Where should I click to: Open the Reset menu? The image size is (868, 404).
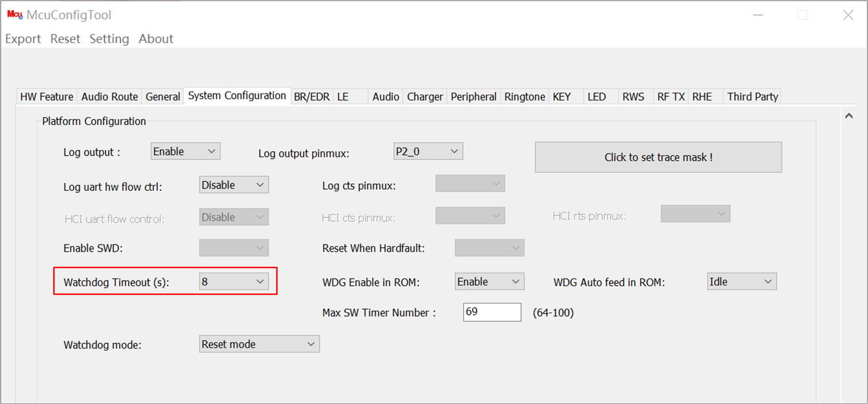pyautogui.click(x=65, y=39)
